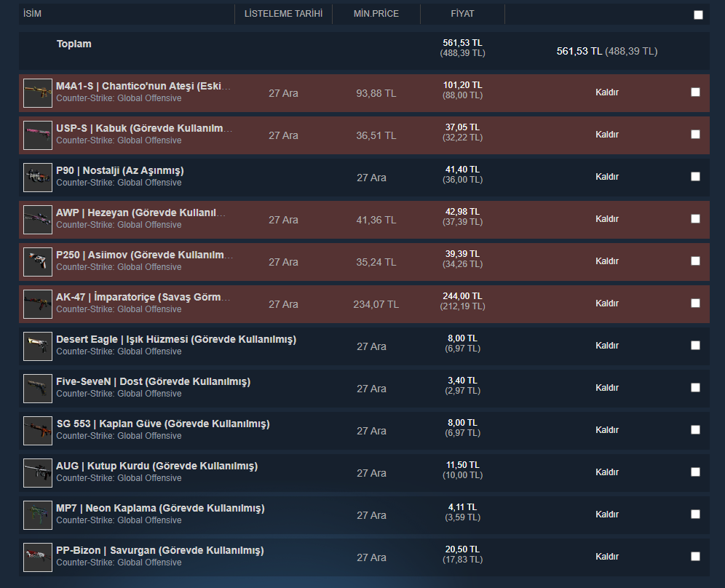This screenshot has height=588, width=725.
Task: Open Desert Eagle | Işık Hüzmesi name link
Action: [x=176, y=339]
